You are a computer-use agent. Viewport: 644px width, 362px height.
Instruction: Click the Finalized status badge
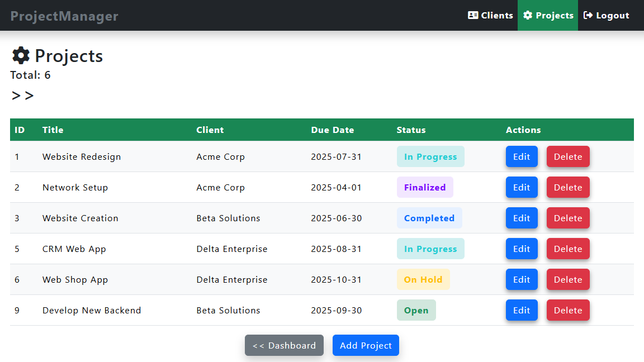(x=425, y=187)
